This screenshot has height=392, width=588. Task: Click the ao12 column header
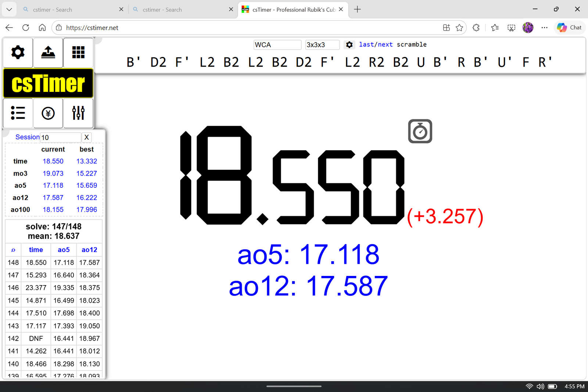point(89,250)
